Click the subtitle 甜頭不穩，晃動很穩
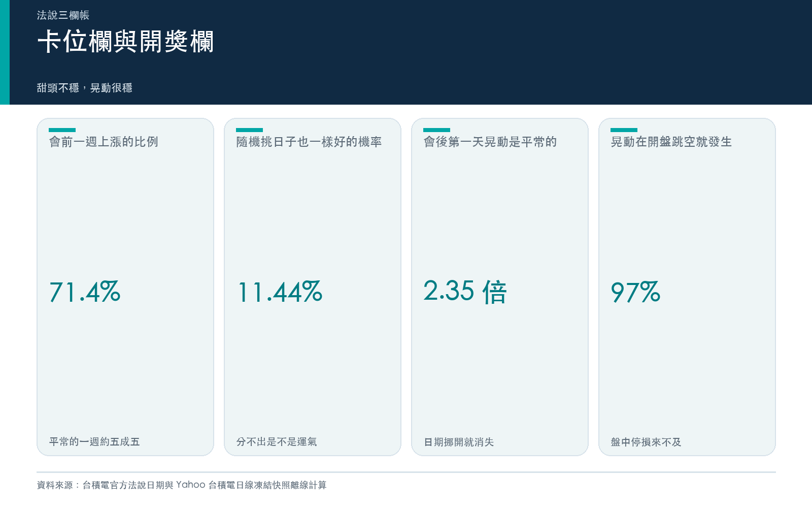Image resolution: width=812 pixels, height=508 pixels. (x=85, y=88)
